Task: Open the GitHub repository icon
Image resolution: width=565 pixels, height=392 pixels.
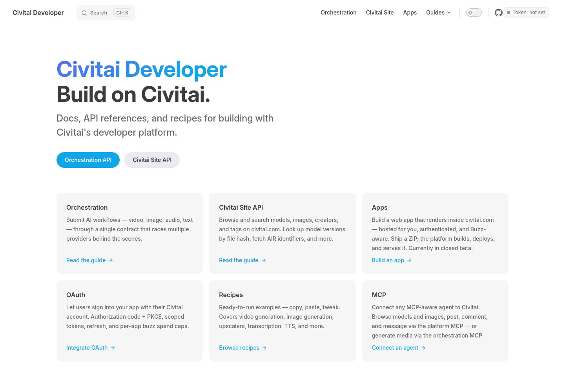Action: (x=498, y=13)
